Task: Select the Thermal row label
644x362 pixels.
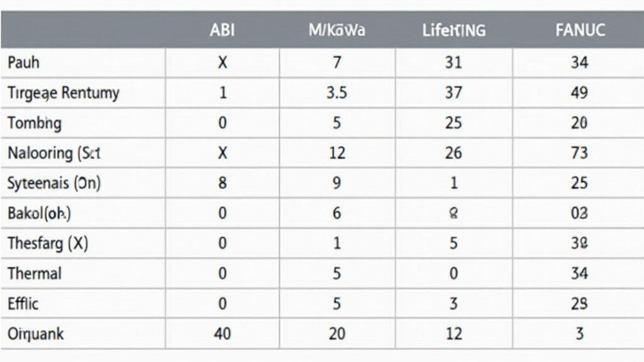Action: point(35,273)
